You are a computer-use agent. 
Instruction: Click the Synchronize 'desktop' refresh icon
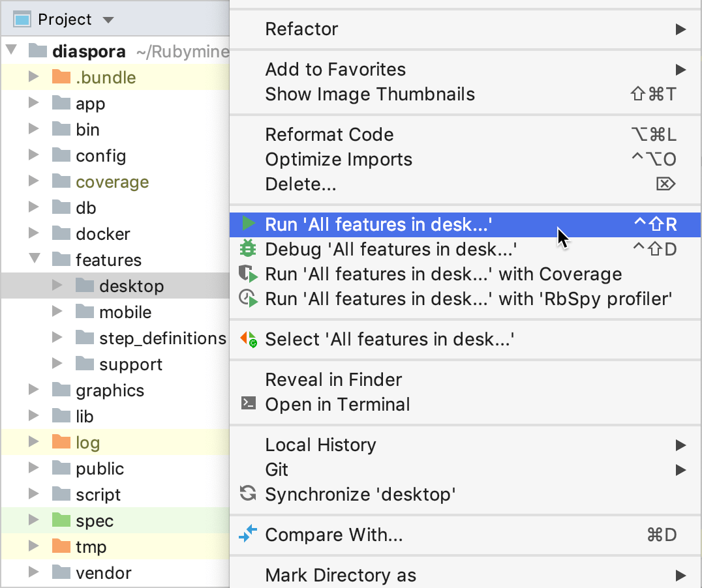click(248, 494)
